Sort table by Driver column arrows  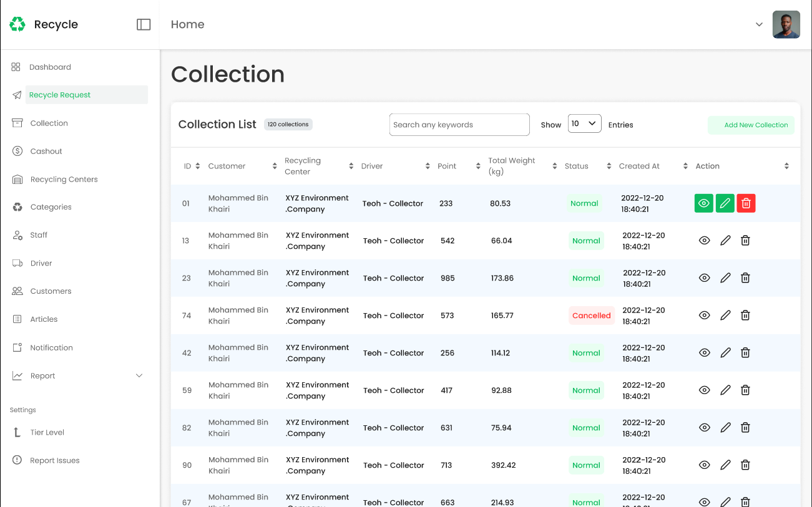pyautogui.click(x=428, y=166)
